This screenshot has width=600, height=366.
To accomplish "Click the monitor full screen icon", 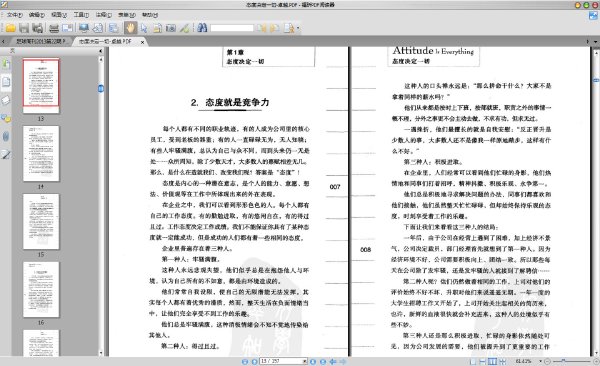I will click(84, 28).
